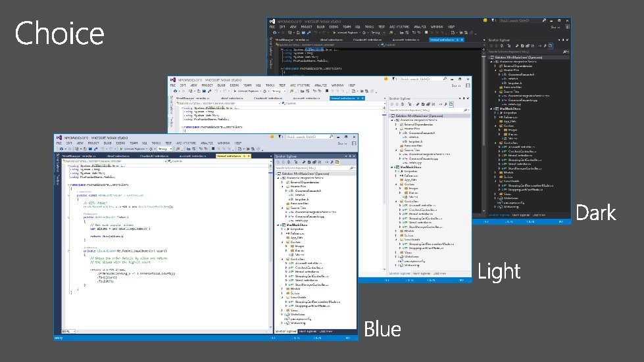
Task: Collapse the Header Files folder in the Blue Solution Explorer
Action: tap(283, 186)
